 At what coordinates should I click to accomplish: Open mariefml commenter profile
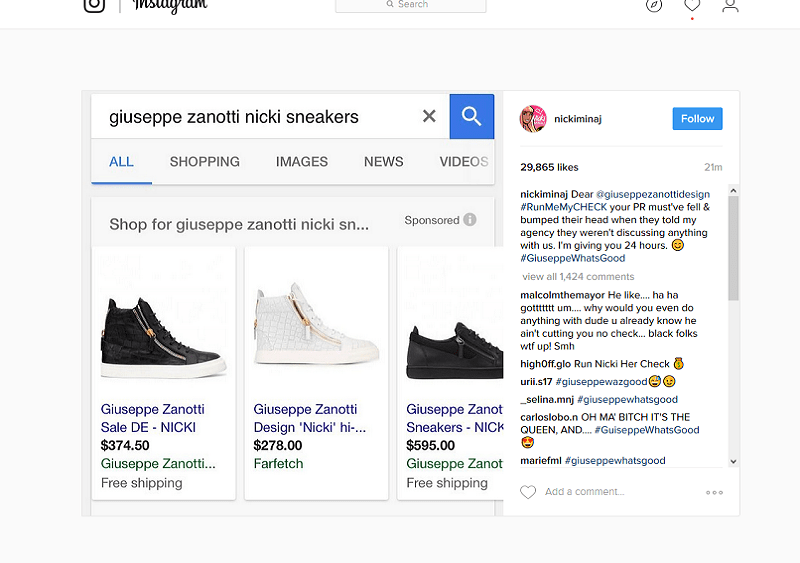(x=541, y=460)
